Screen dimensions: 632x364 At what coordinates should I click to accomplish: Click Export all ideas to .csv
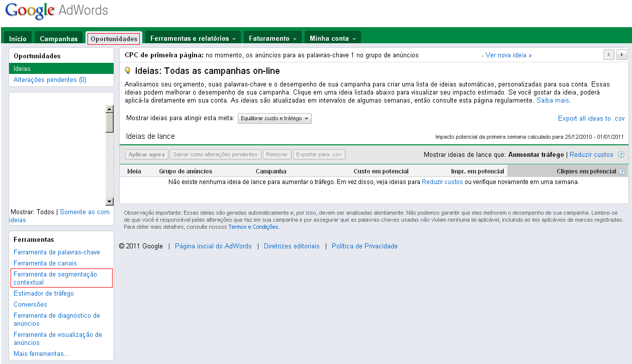pyautogui.click(x=591, y=119)
